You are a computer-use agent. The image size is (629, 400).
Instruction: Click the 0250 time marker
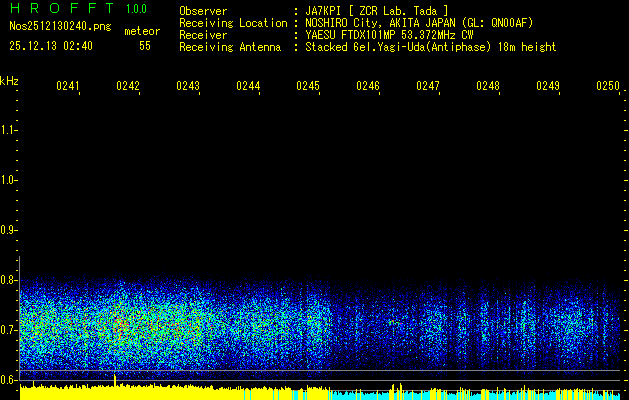tap(608, 86)
